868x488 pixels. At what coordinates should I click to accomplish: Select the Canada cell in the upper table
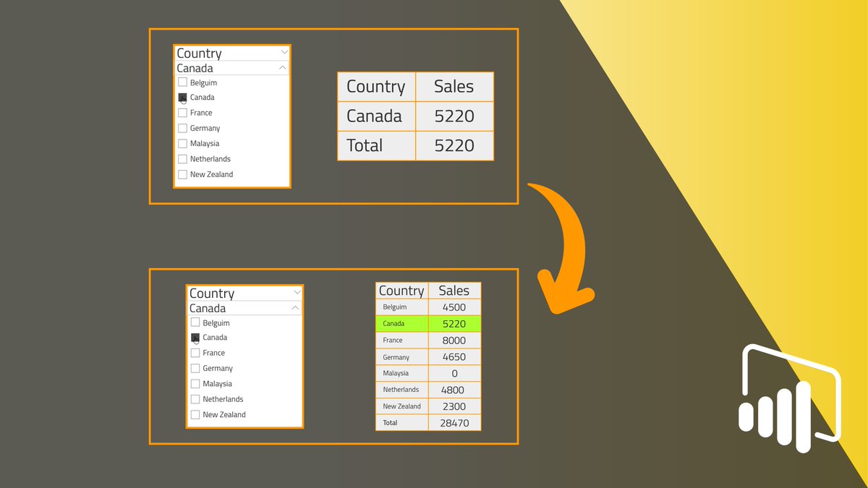coord(376,116)
